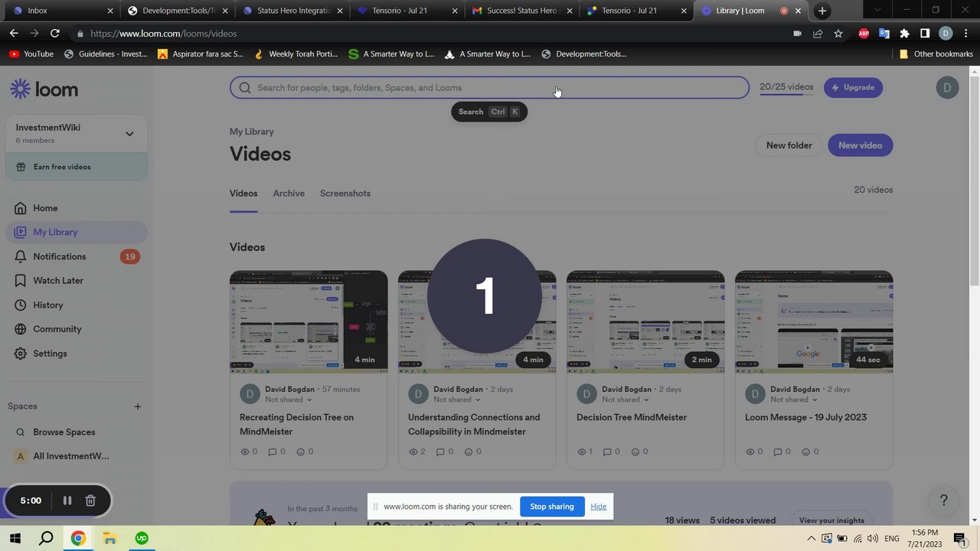Open the help question mark button

pyautogui.click(x=944, y=500)
